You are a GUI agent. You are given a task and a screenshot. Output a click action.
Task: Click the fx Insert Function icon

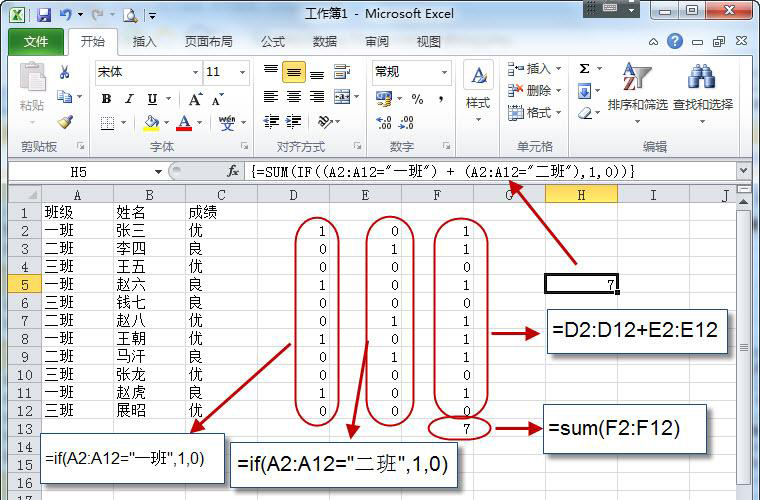tap(233, 171)
